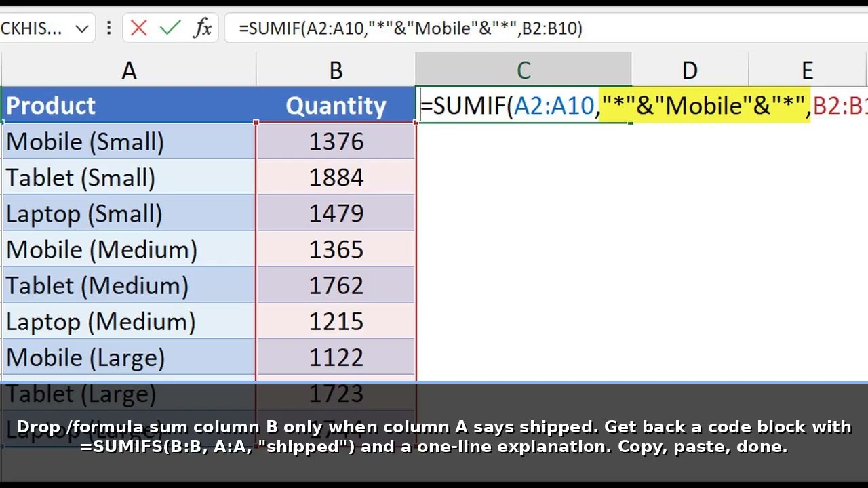Select the Mobile (Medium) cell
Screen dimensions: 868x488
pyautogui.click(x=129, y=249)
